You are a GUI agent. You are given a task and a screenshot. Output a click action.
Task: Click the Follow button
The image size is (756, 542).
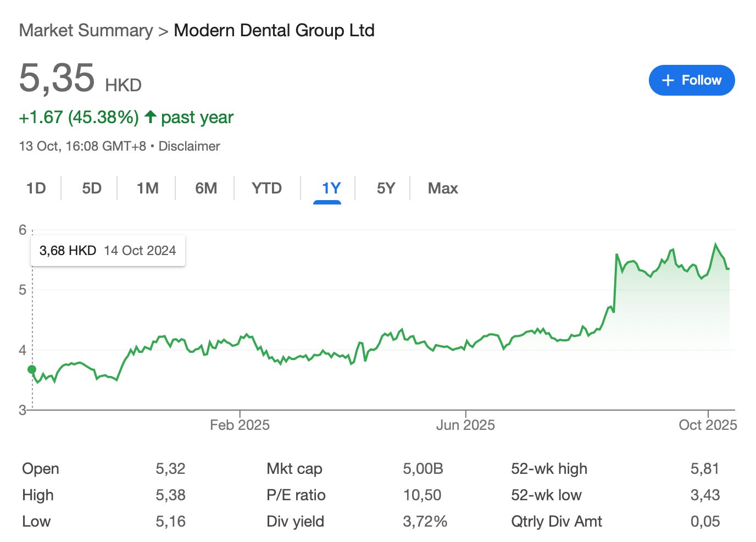click(691, 80)
